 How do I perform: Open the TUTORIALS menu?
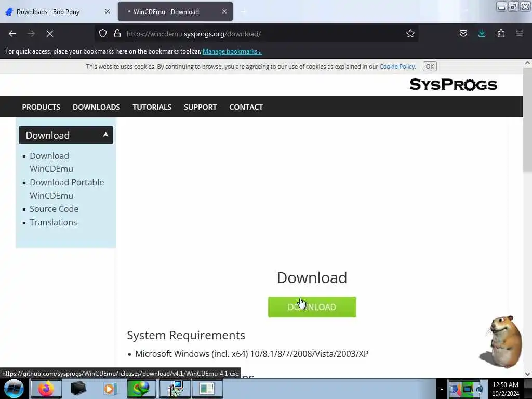152,107
